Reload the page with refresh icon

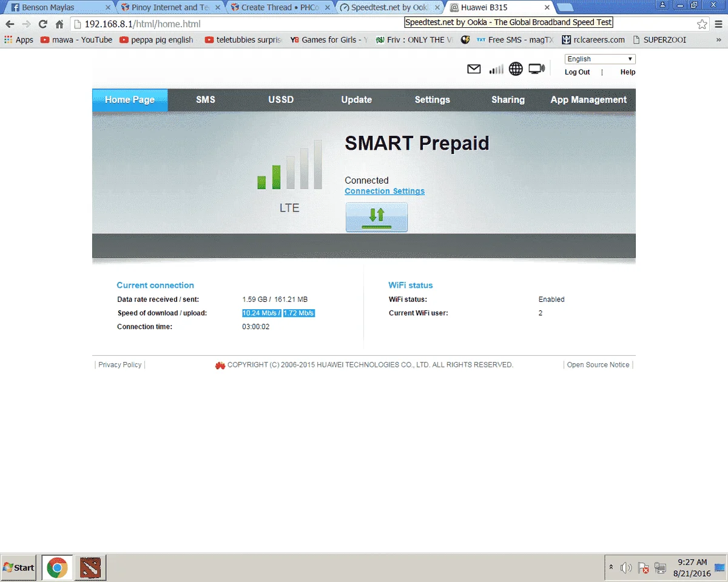pyautogui.click(x=42, y=24)
